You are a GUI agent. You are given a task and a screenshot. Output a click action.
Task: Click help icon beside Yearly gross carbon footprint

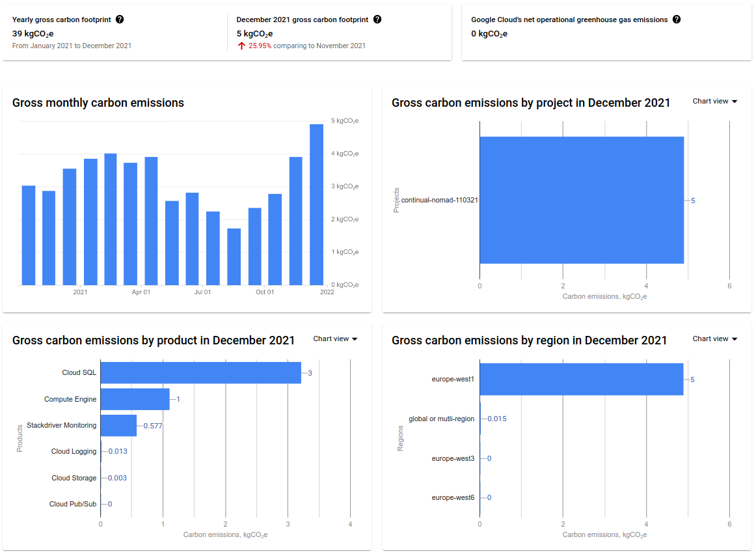point(120,20)
